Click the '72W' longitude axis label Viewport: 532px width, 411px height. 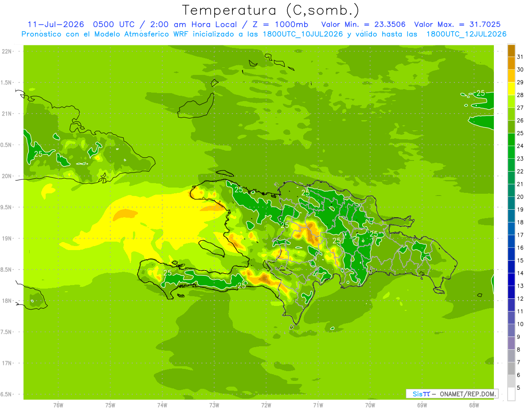(x=266, y=405)
